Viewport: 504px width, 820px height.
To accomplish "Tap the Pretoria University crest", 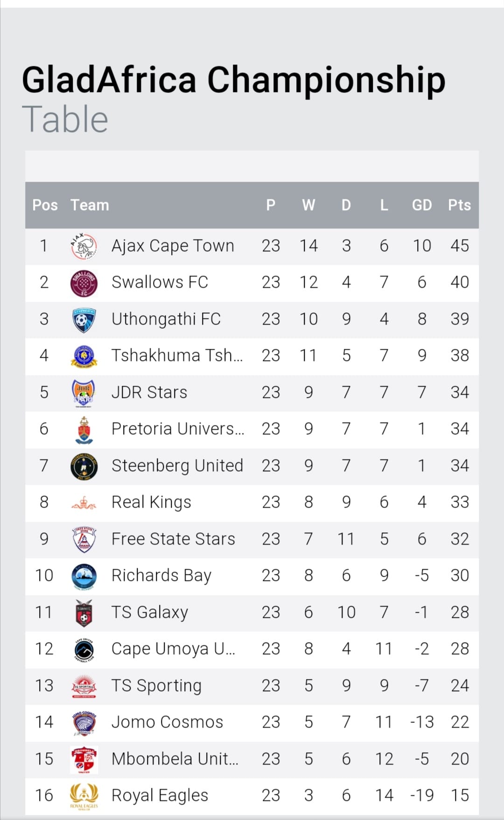I will click(84, 430).
